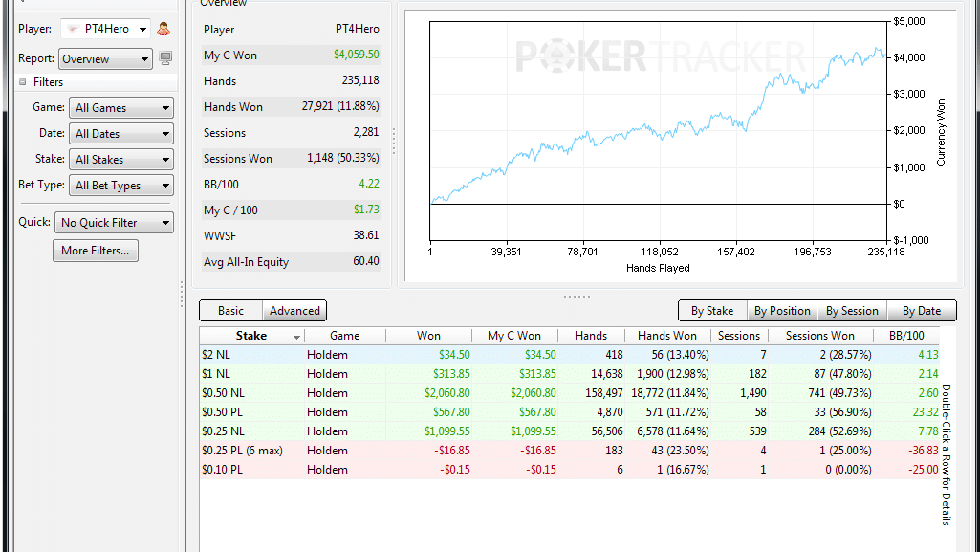Collapse the Filters section
This screenshot has height=552, width=980.
[x=23, y=82]
